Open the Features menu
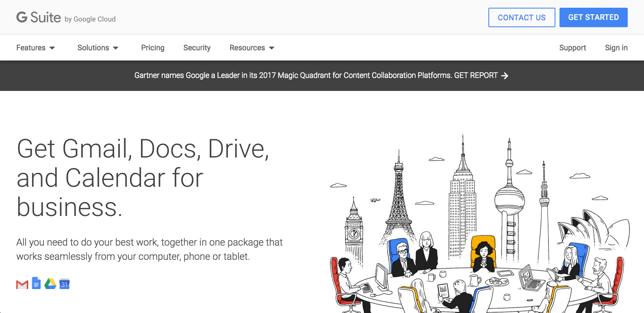Image resolution: width=644 pixels, height=313 pixels. pos(36,48)
